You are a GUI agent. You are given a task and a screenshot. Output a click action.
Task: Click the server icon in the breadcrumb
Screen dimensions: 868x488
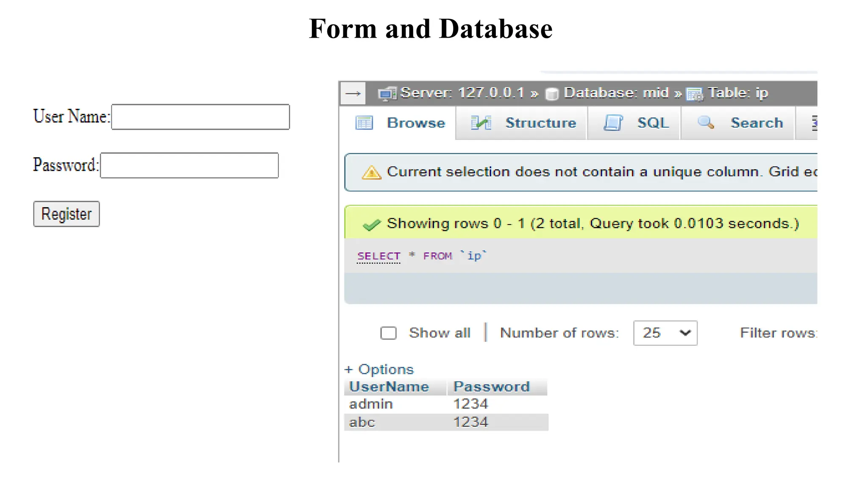point(387,94)
